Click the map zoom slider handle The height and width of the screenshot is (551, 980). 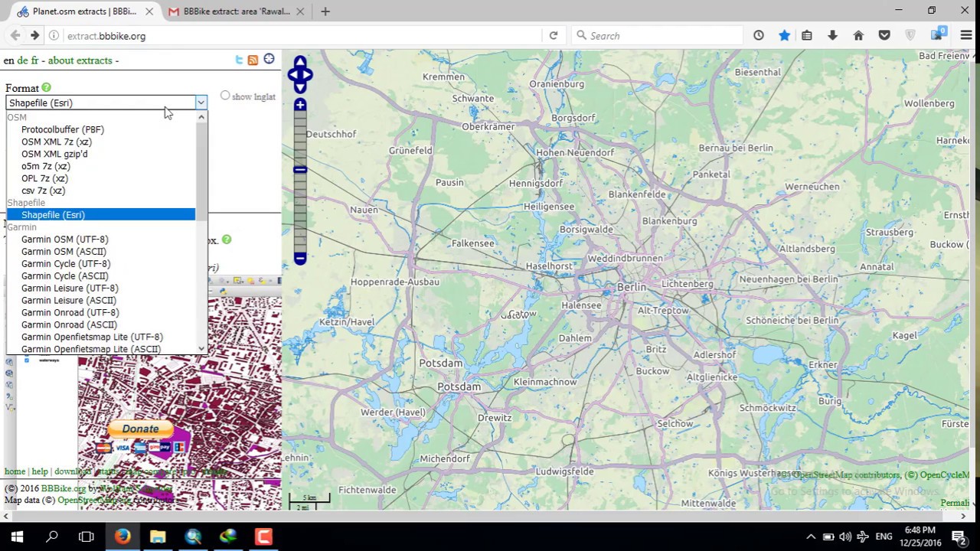pos(300,170)
